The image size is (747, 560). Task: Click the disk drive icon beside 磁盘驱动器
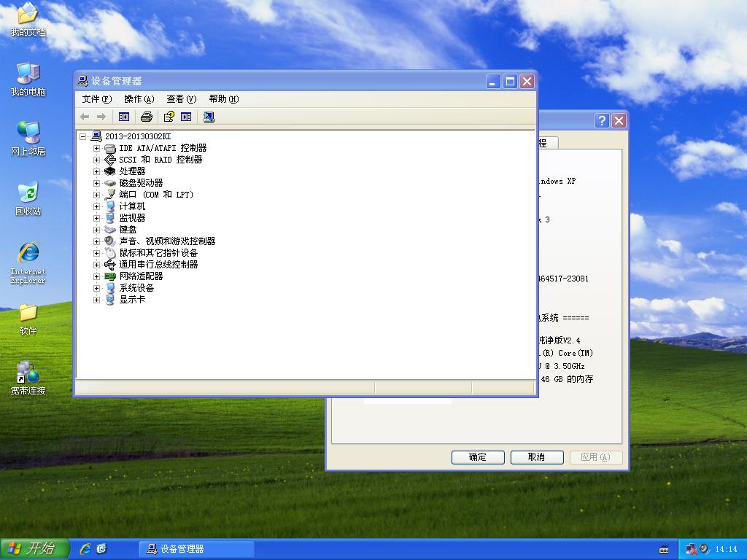pos(110,183)
